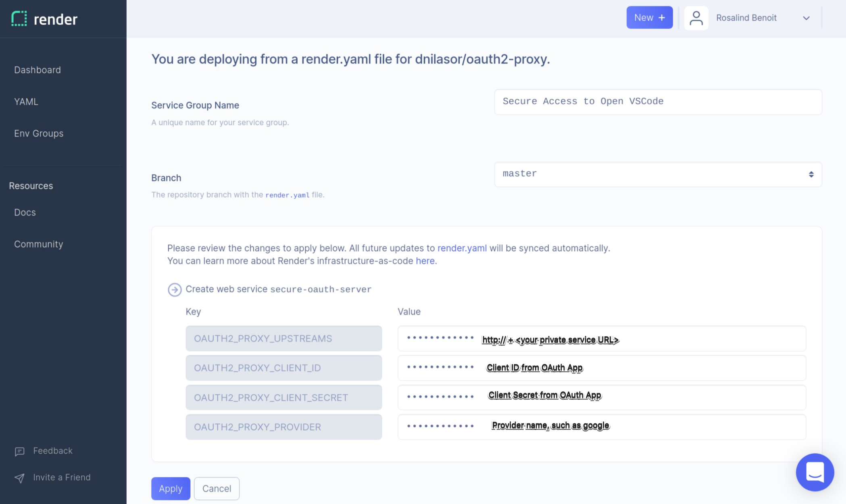
Task: Open Env Groups from the sidebar
Action: point(38,133)
